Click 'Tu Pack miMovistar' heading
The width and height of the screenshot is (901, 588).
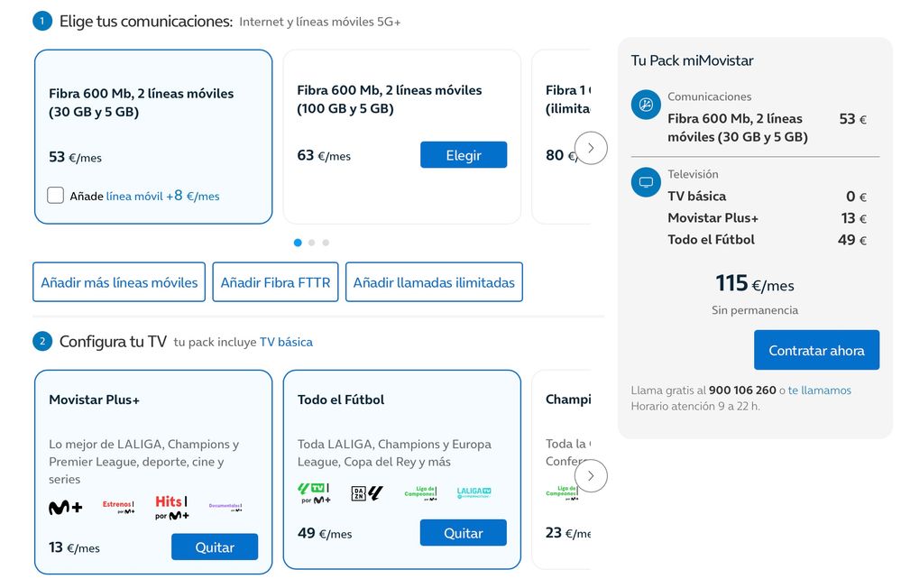[x=692, y=60]
